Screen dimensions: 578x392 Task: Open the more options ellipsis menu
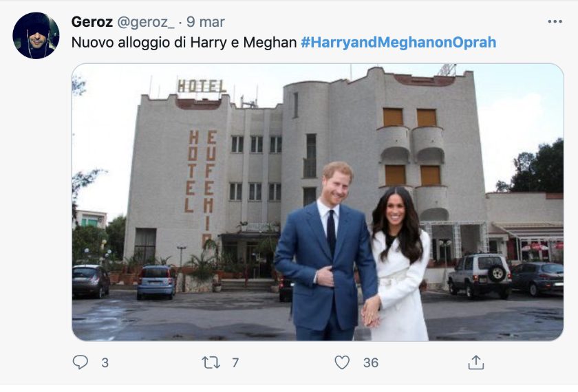555,22
